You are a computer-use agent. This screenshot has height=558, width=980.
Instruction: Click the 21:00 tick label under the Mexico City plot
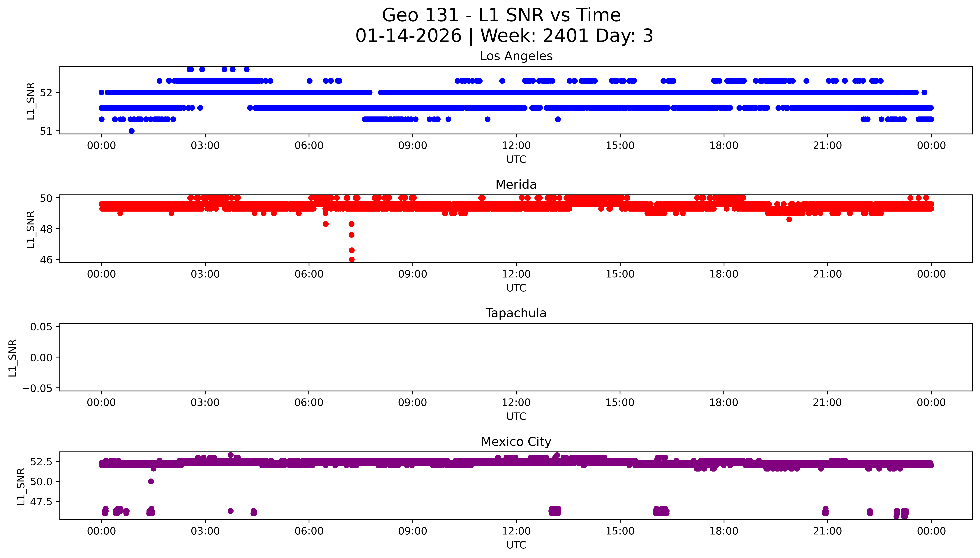[827, 531]
